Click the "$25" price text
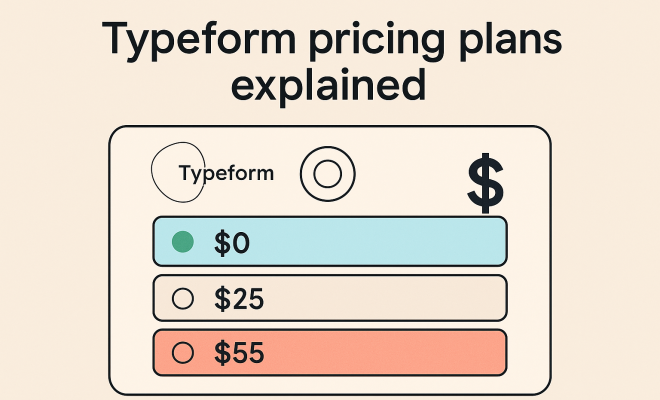This screenshot has width=660, height=400. tap(239, 299)
